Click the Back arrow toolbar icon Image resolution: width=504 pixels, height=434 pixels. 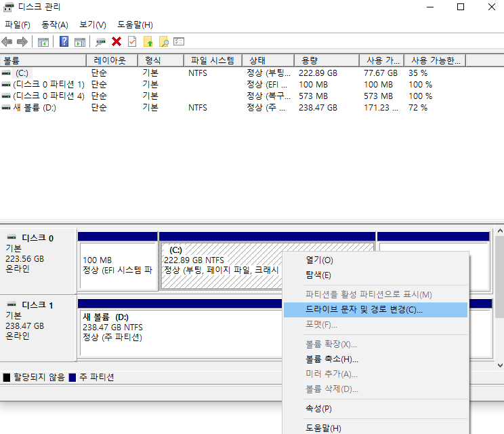click(x=7, y=42)
